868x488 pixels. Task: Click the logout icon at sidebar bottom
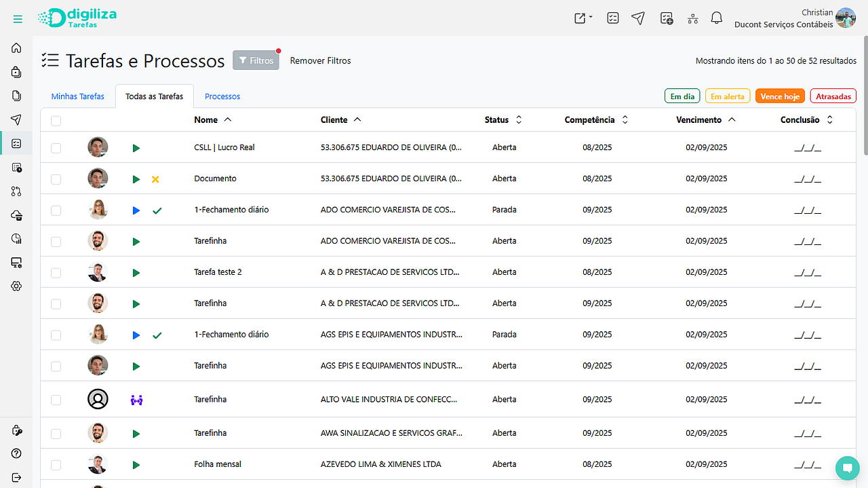tap(16, 477)
